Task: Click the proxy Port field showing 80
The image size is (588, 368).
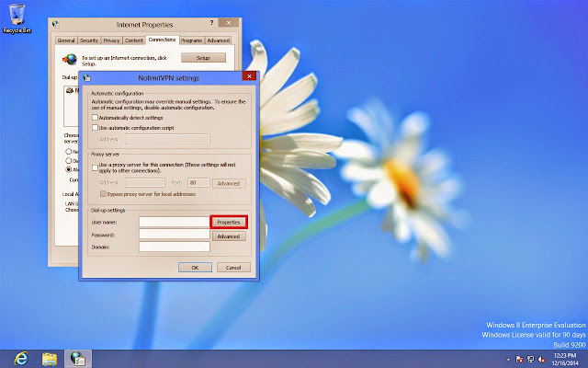Action: click(x=198, y=183)
